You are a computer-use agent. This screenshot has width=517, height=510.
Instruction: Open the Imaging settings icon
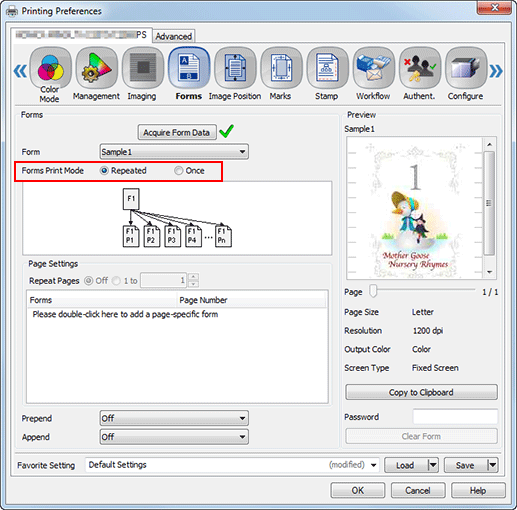143,68
